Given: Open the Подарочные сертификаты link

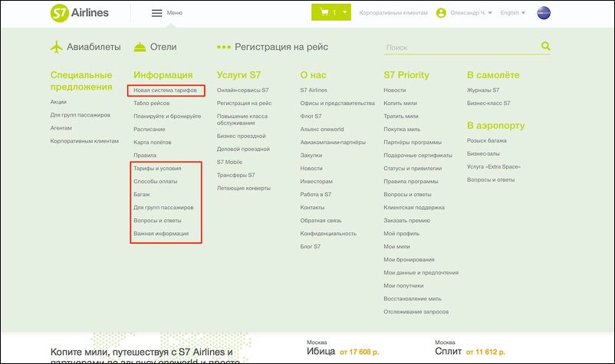Looking at the screenshot, I should pos(418,156).
